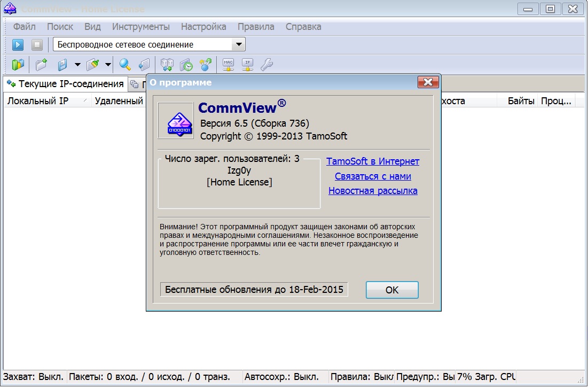The image size is (588, 388).
Task: Click the Проц... column header
Action: 556,101
